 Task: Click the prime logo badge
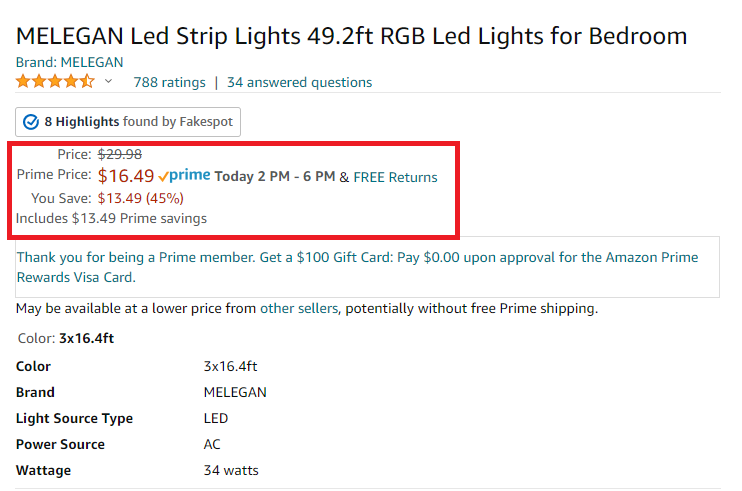tap(185, 176)
